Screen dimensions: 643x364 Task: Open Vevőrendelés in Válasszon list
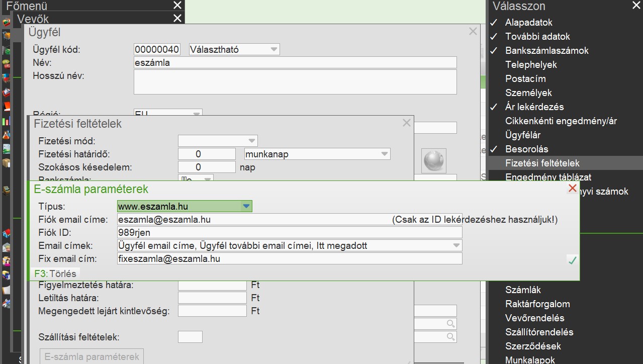[534, 318]
